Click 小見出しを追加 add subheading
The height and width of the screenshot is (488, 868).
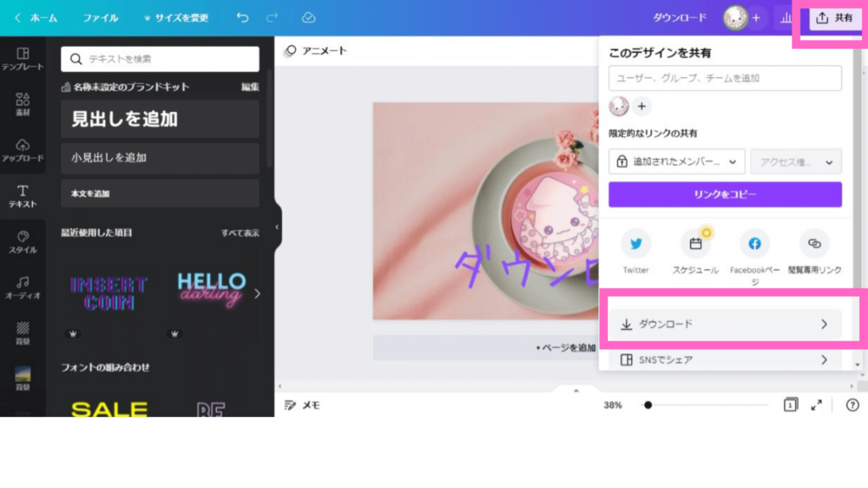coord(160,158)
